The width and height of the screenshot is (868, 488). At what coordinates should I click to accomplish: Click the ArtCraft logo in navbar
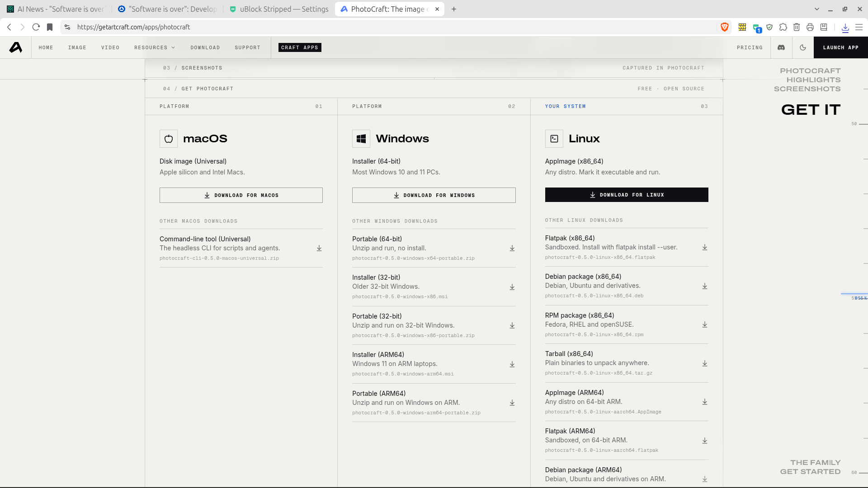pos(16,47)
